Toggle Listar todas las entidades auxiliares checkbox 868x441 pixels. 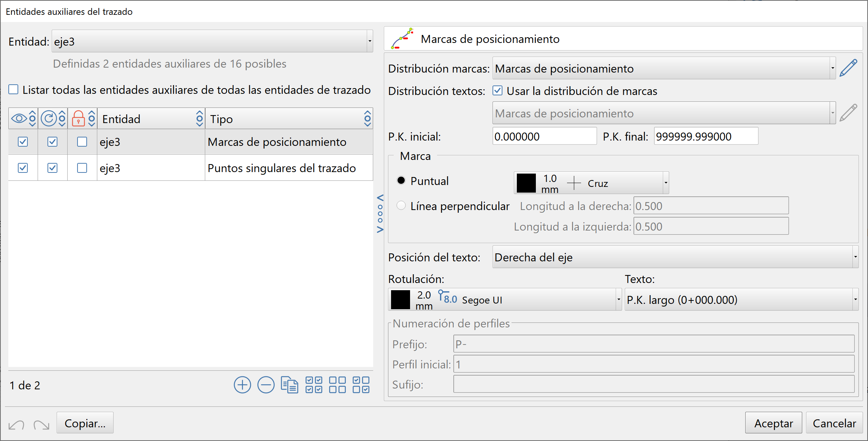[13, 90]
